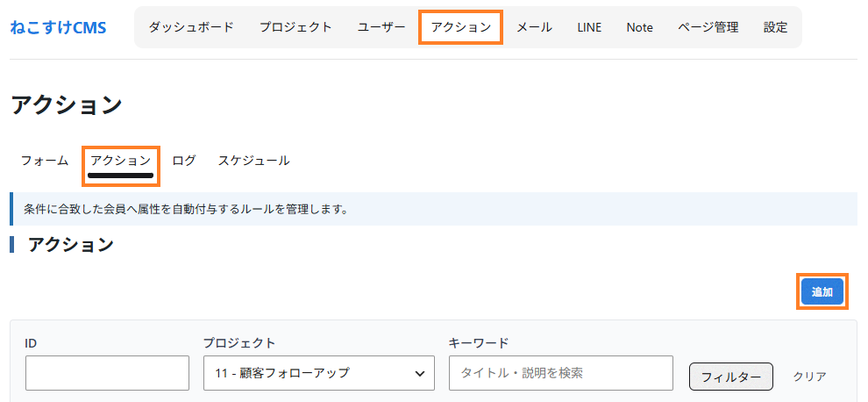
Task: Click the クリア link to reset filters
Action: [810, 377]
